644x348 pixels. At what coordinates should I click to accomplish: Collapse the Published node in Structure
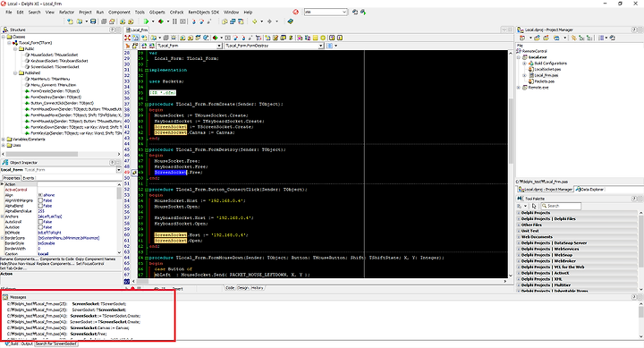click(x=15, y=73)
